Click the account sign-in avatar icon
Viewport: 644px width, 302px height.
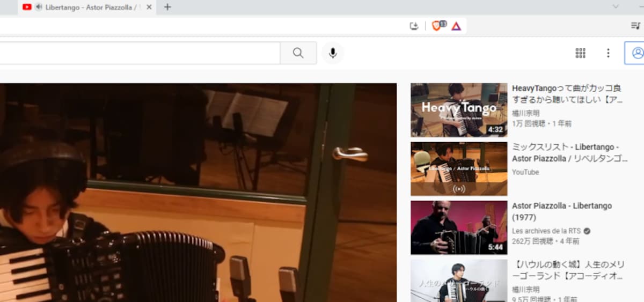637,53
